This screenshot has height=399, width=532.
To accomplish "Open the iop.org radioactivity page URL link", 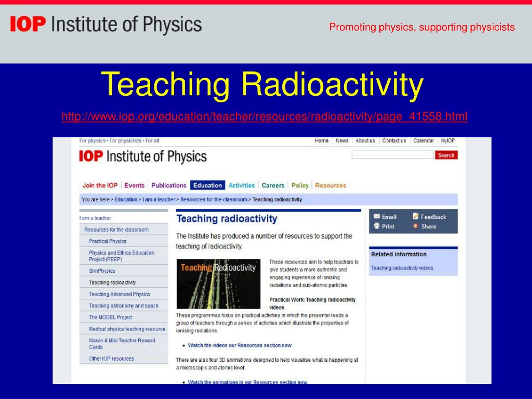I will click(264, 116).
